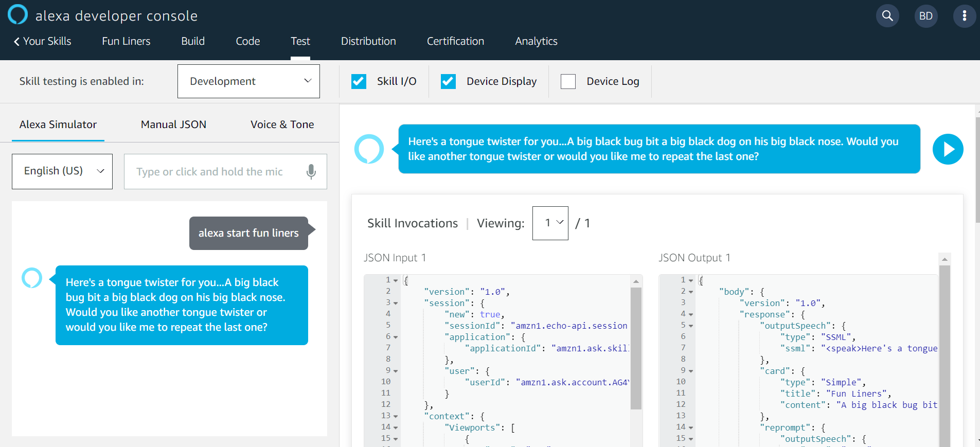Collapse the "Viewports" fold arrow in JSON Input
Image resolution: width=980 pixels, height=447 pixels.
point(396,428)
